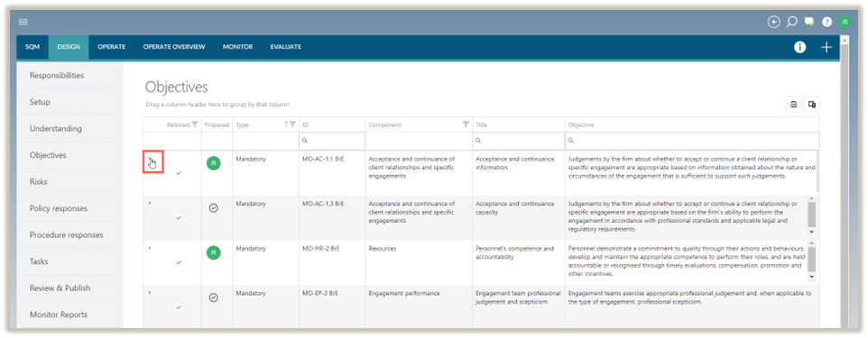Open Review & Publish in the sidebar

[x=60, y=288]
